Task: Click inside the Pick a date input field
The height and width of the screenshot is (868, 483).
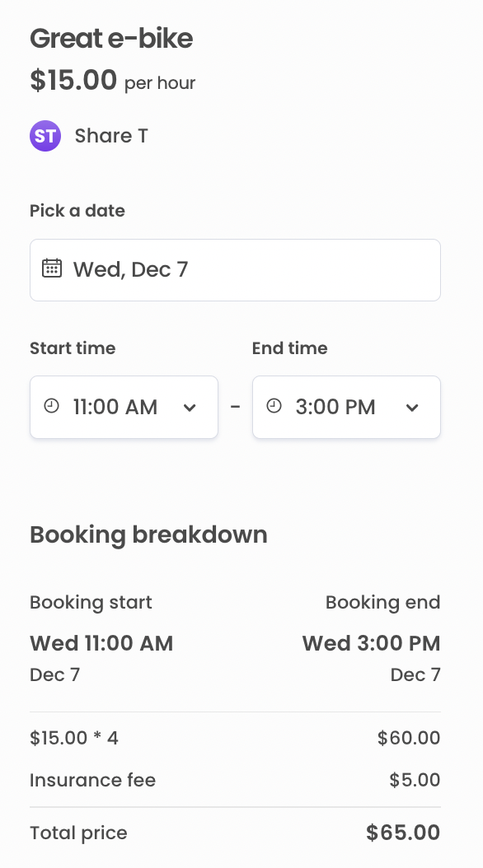Action: point(235,269)
